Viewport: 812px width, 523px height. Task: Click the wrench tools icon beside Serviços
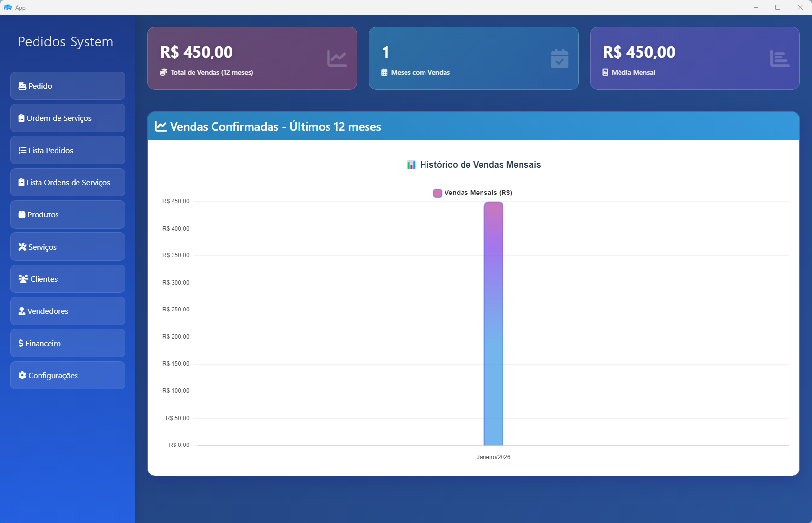click(x=22, y=247)
